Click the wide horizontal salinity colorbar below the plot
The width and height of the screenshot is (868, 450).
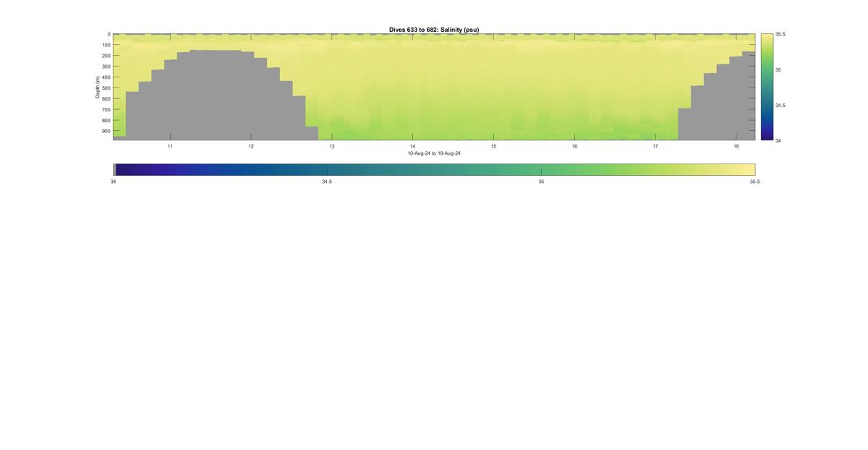[x=434, y=169]
